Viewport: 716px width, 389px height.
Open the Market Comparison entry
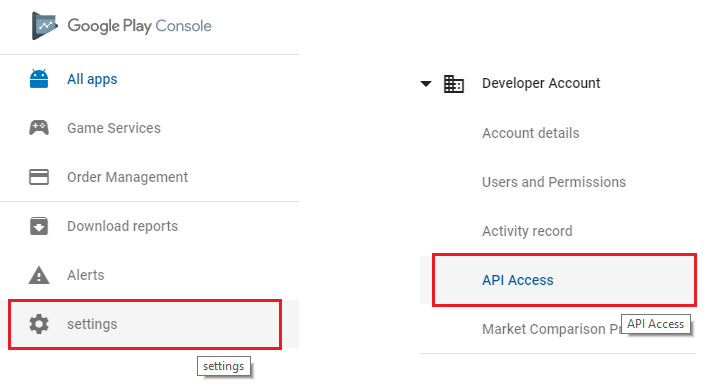click(x=552, y=329)
